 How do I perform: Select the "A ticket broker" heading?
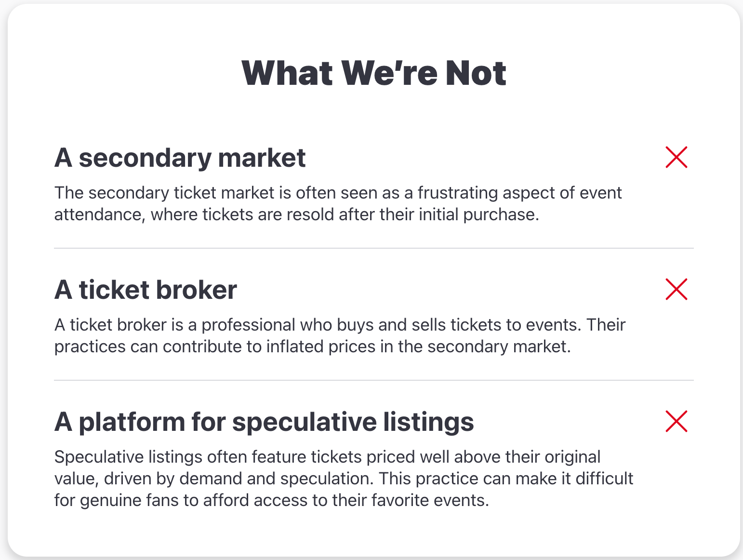tap(146, 290)
